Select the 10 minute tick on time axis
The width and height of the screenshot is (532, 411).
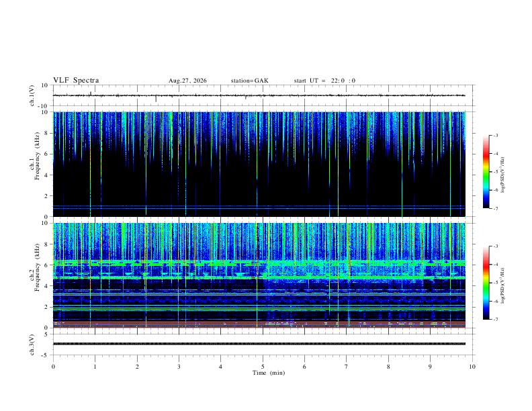pyautogui.click(x=472, y=367)
